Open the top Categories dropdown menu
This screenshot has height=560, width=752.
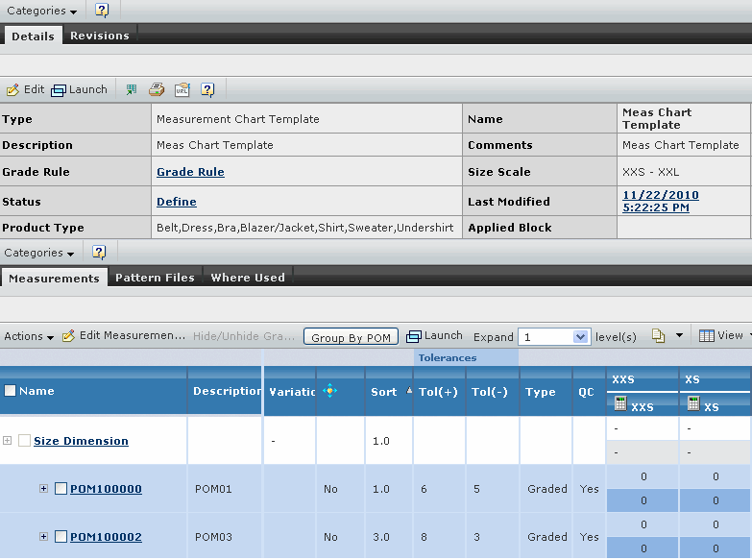[x=41, y=11]
